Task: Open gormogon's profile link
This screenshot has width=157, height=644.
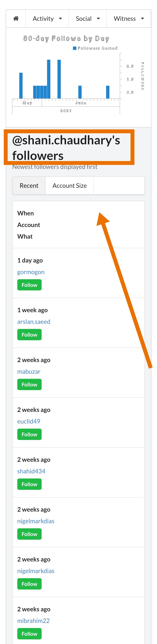Action: [x=31, y=272]
